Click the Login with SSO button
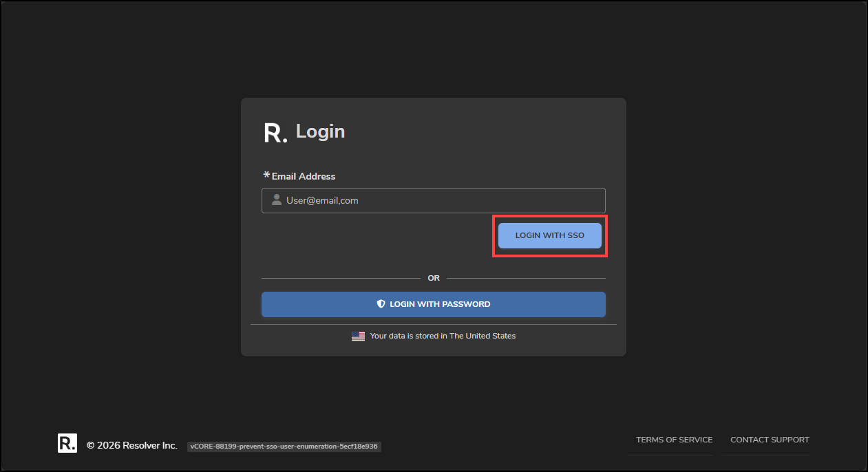Screen dimensions: 868x472 coord(550,235)
